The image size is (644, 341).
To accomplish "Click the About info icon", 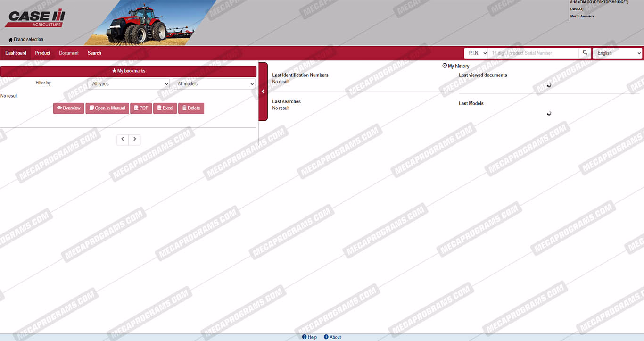I will click(x=326, y=337).
